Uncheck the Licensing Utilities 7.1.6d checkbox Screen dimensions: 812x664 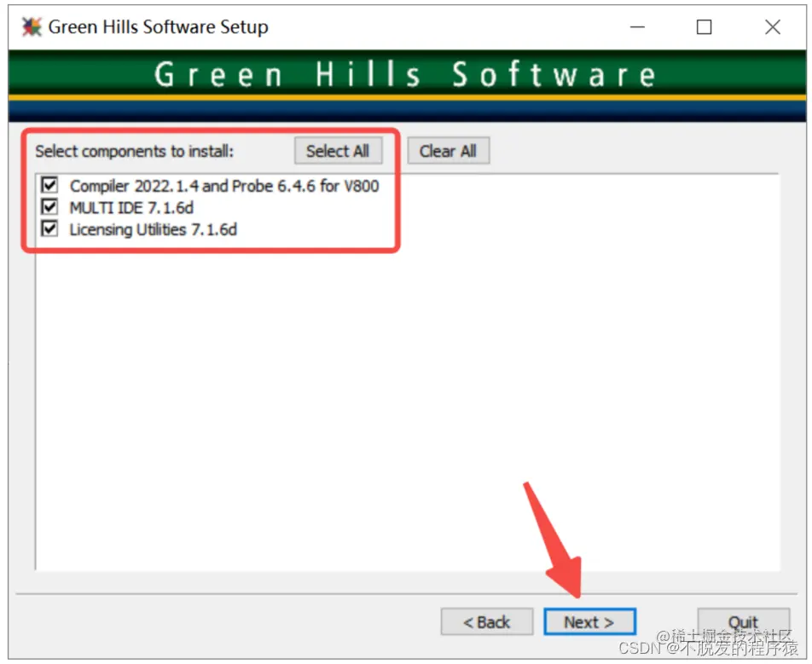pos(49,228)
